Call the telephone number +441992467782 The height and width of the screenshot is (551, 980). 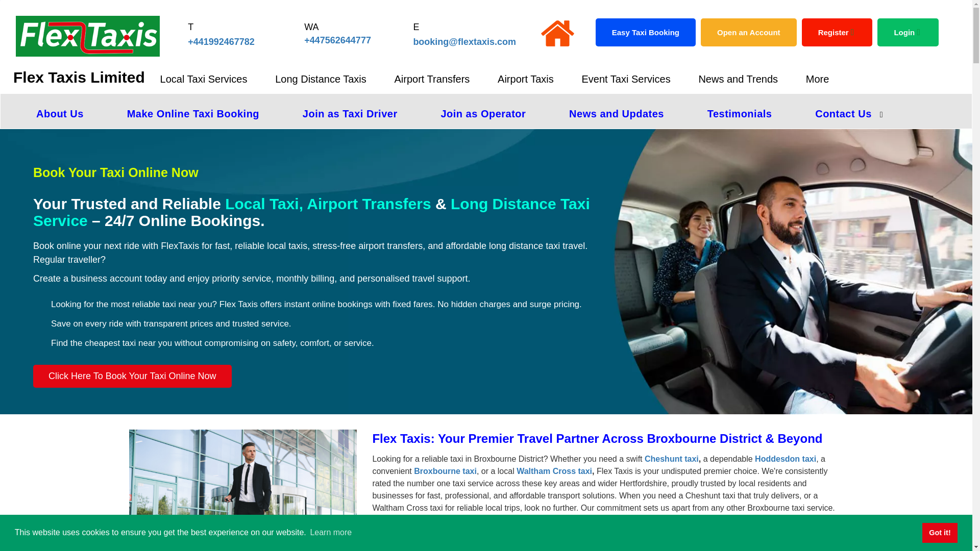click(x=221, y=42)
